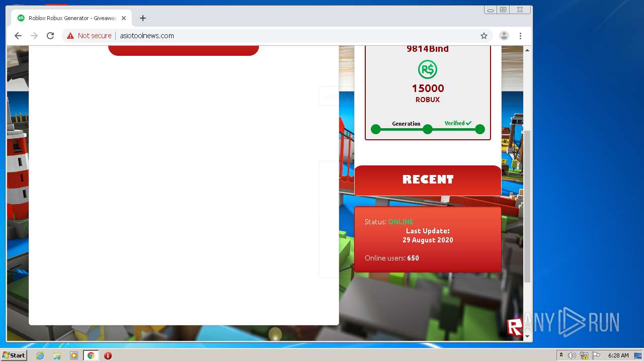The height and width of the screenshot is (362, 644).
Task: Select the Roblox Robux Generator tab
Action: [71, 18]
